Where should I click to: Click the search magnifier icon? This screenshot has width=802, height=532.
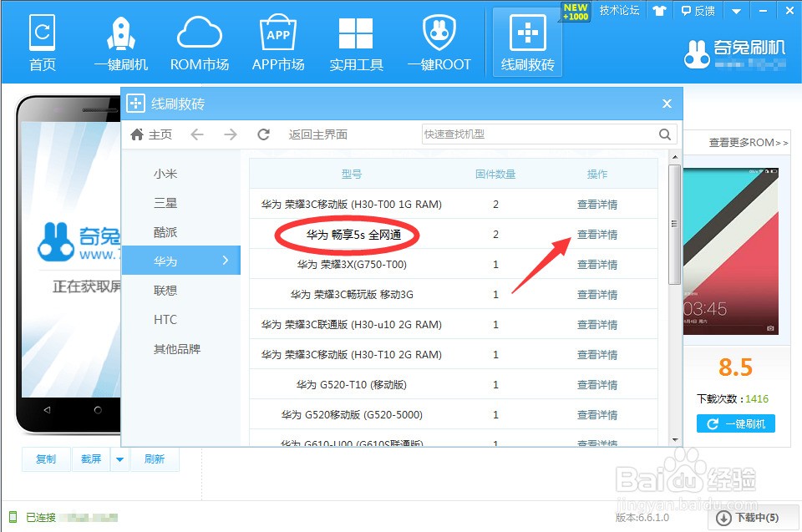665,134
